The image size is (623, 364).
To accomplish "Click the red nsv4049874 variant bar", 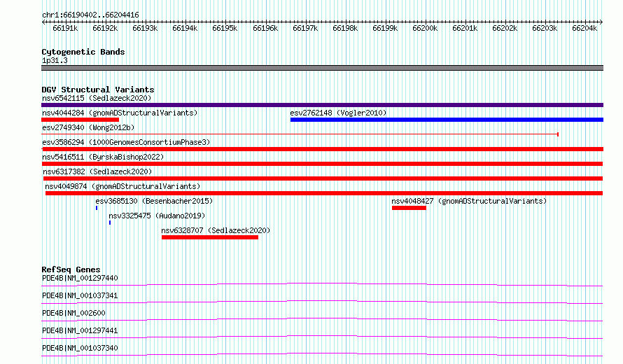I will coord(324,193).
